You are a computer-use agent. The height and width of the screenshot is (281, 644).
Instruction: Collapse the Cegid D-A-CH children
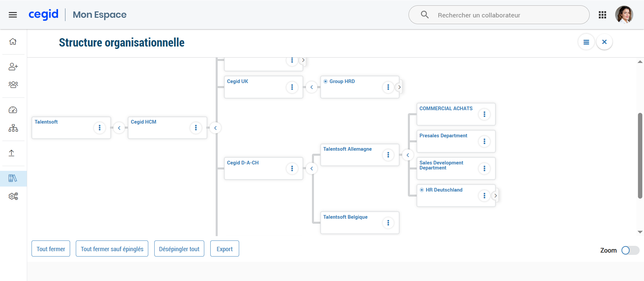pos(312,168)
